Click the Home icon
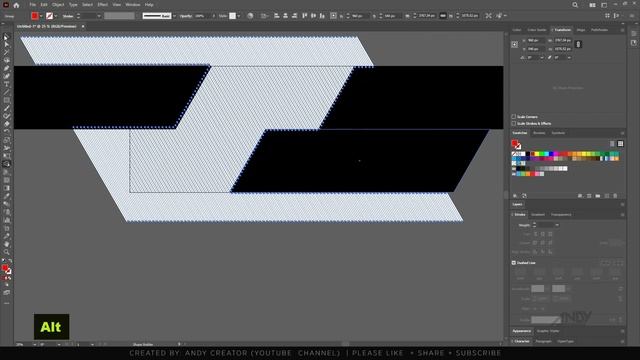This screenshot has height=360, width=640. [16, 5]
